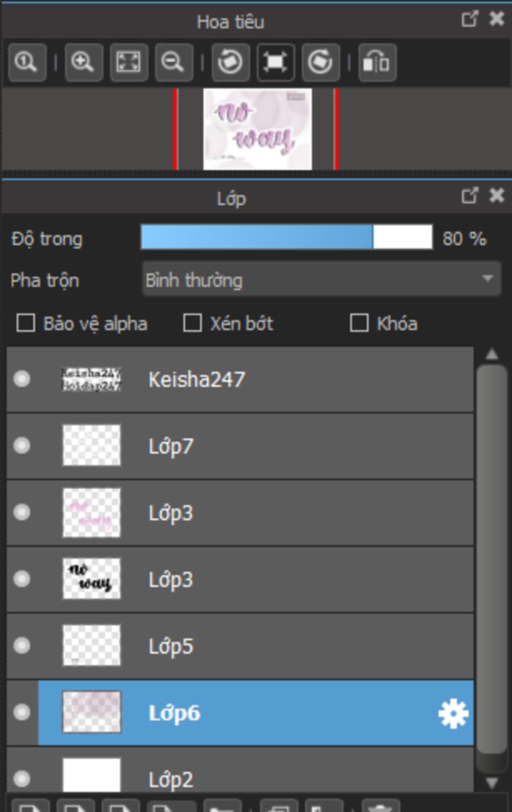Rotate canvas right in navigator

coord(320,62)
